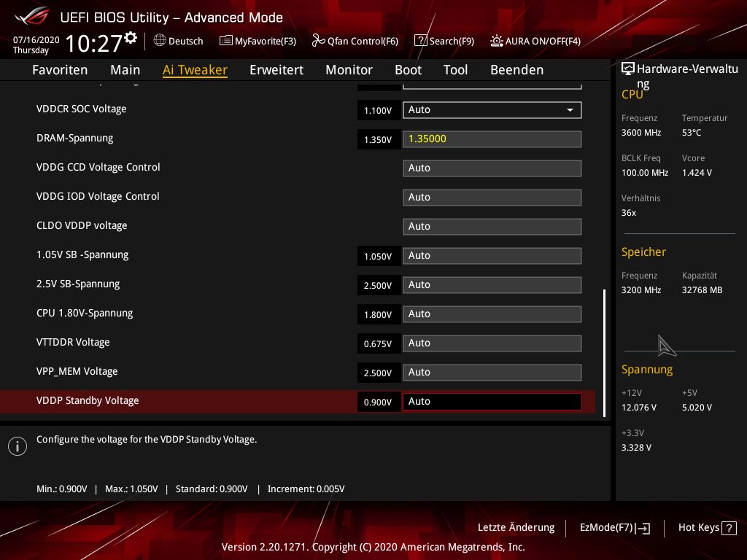The width and height of the screenshot is (747, 560).
Task: Select the VDDG CCD Voltage Control label
Action: 98,167
